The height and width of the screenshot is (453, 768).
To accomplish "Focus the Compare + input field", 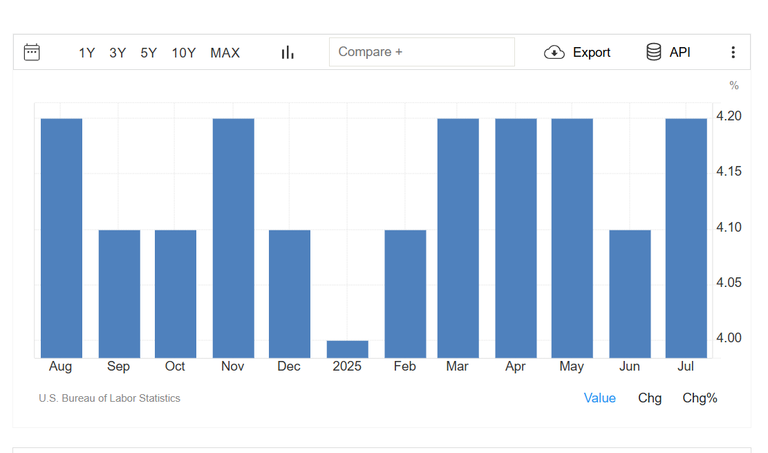I will (x=422, y=52).
